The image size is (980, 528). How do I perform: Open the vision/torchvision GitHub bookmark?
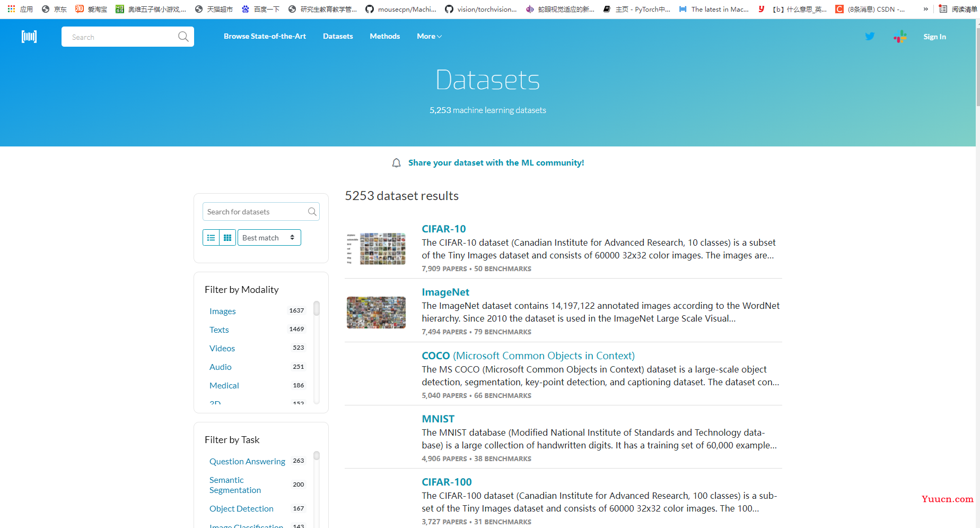click(481, 9)
